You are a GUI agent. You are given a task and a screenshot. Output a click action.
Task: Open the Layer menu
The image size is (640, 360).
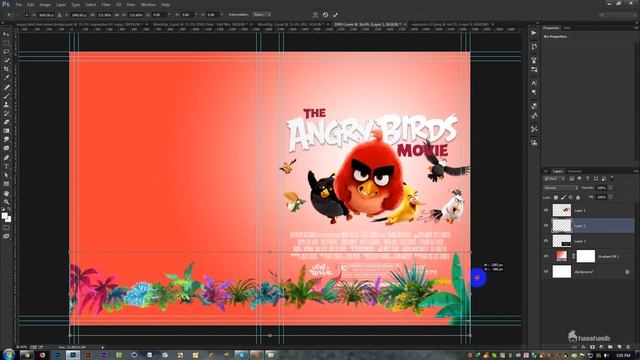point(61,4)
